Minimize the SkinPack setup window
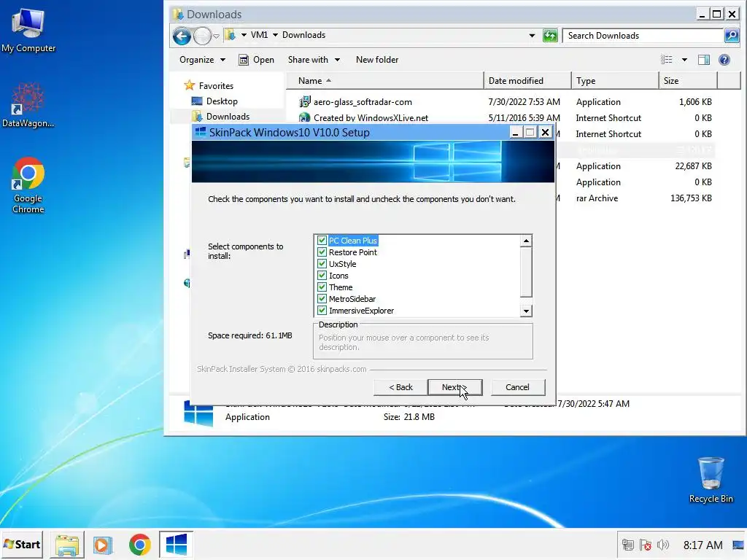Screen dimensions: 747x560 [515, 133]
